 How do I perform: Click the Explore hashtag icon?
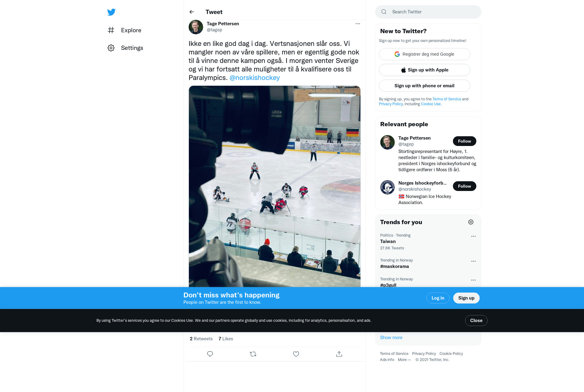pyautogui.click(x=111, y=30)
